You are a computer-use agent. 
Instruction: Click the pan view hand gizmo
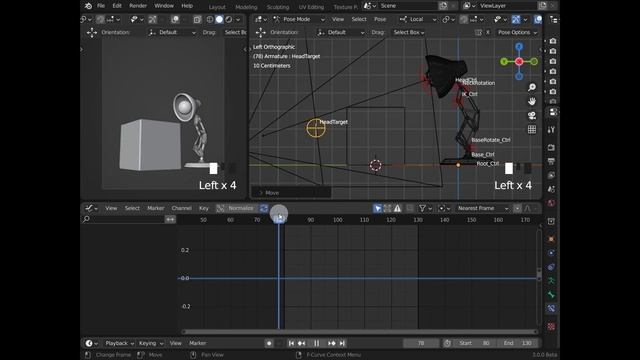tap(532, 101)
